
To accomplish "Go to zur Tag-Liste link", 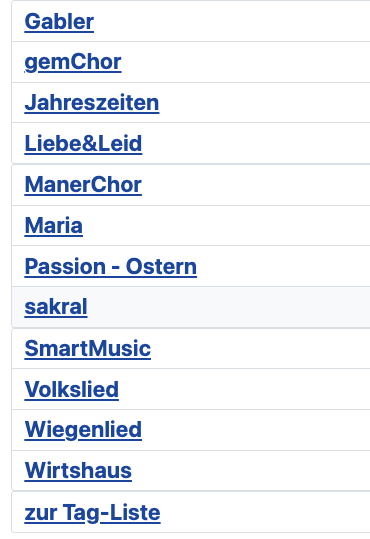I will (92, 513).
